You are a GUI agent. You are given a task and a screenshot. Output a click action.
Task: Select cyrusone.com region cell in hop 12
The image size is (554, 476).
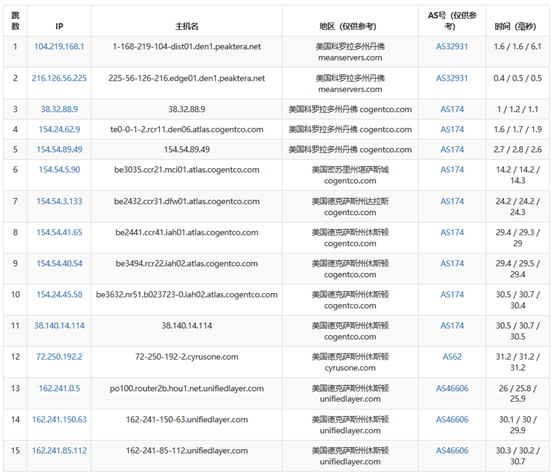pyautogui.click(x=350, y=362)
